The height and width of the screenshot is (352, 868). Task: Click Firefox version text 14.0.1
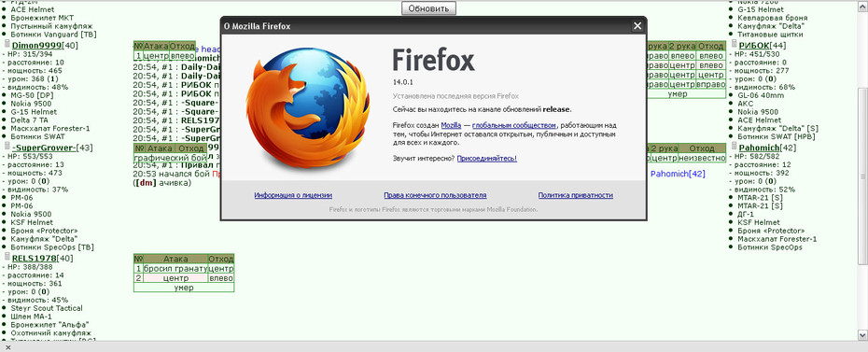(403, 81)
